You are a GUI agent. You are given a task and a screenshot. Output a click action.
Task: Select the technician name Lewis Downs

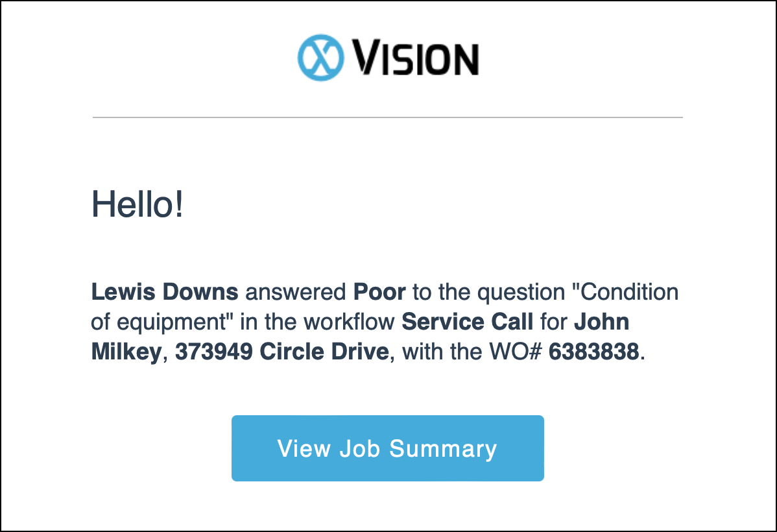pos(165,292)
